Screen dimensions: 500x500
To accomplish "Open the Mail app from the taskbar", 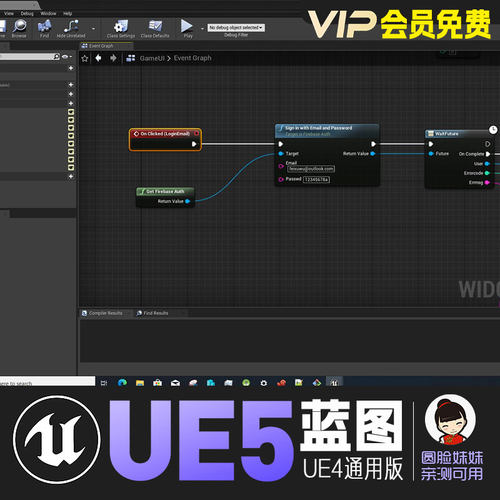I will click(175, 383).
